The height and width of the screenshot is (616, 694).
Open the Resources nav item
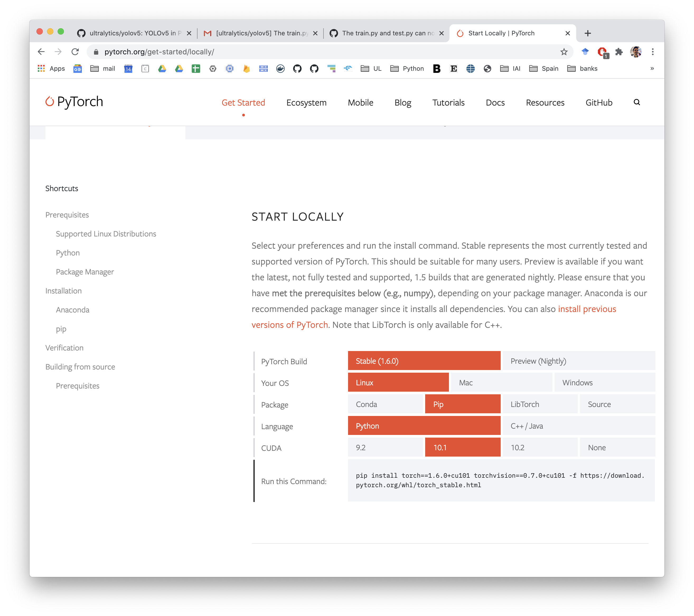(x=545, y=102)
